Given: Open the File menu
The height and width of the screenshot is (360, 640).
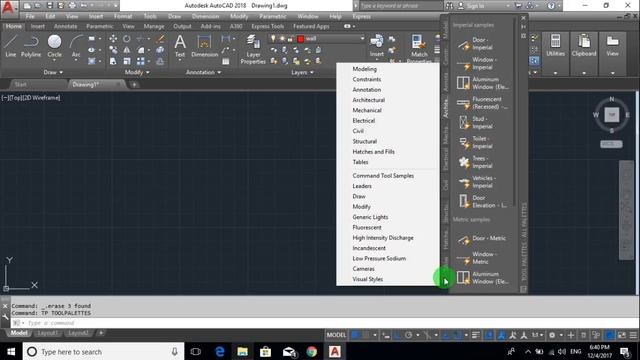Looking at the screenshot, I should (x=30, y=16).
